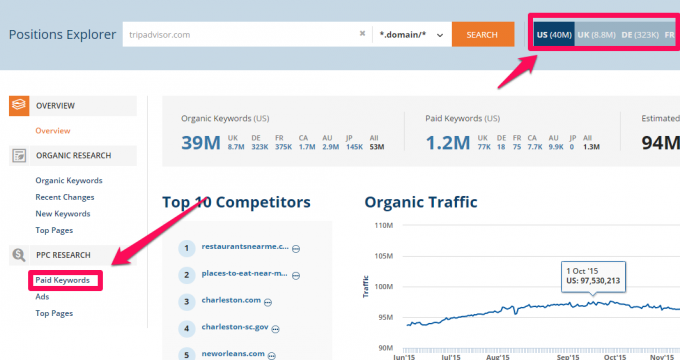The height and width of the screenshot is (360, 680).
Task: Click the orange SEARCH button
Action: [x=483, y=35]
